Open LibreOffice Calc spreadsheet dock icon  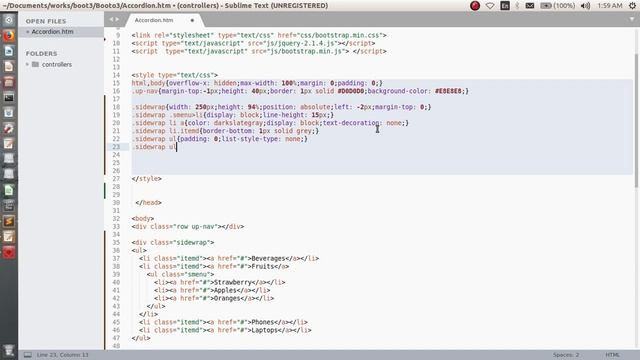pos(9,190)
